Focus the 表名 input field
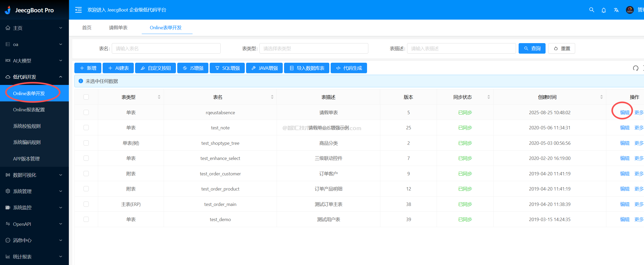Screen dimensions: 644x265 coord(166,48)
